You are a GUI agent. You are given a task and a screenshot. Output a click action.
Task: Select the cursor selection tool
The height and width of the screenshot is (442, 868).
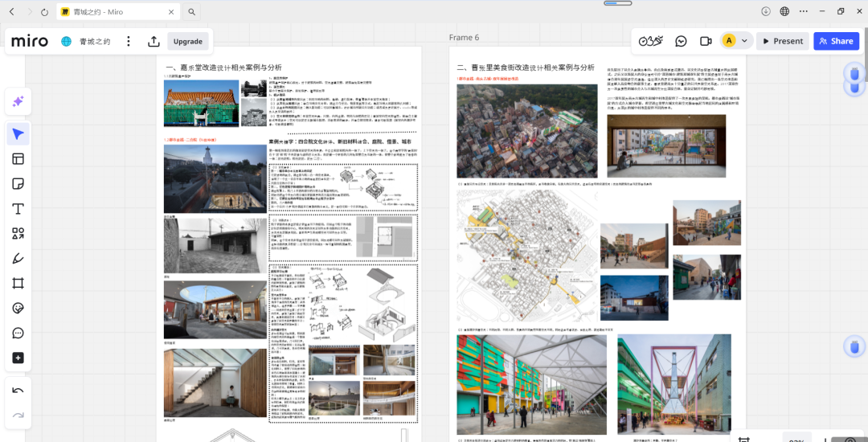18,133
